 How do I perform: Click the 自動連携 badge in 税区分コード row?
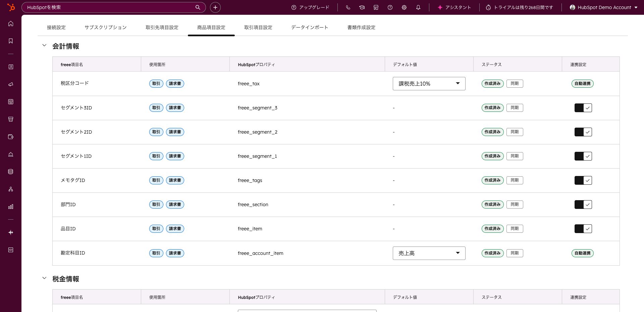tap(583, 84)
